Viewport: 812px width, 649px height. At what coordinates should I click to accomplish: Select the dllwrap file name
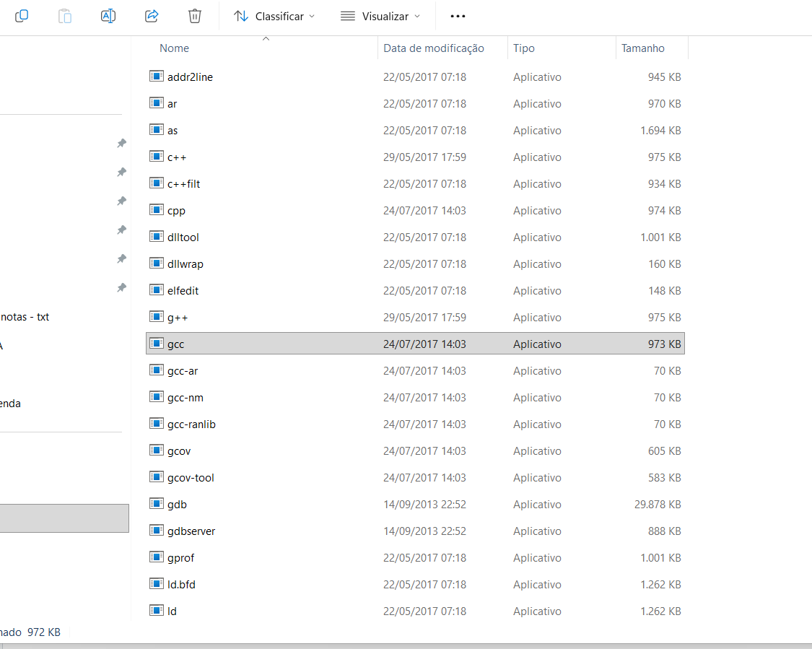(185, 264)
